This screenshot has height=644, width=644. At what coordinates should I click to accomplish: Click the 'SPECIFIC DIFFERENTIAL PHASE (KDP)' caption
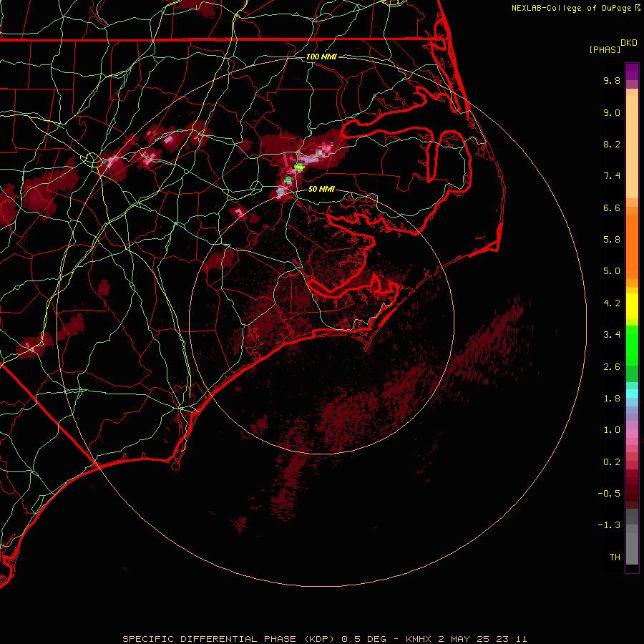pyautogui.click(x=229, y=639)
